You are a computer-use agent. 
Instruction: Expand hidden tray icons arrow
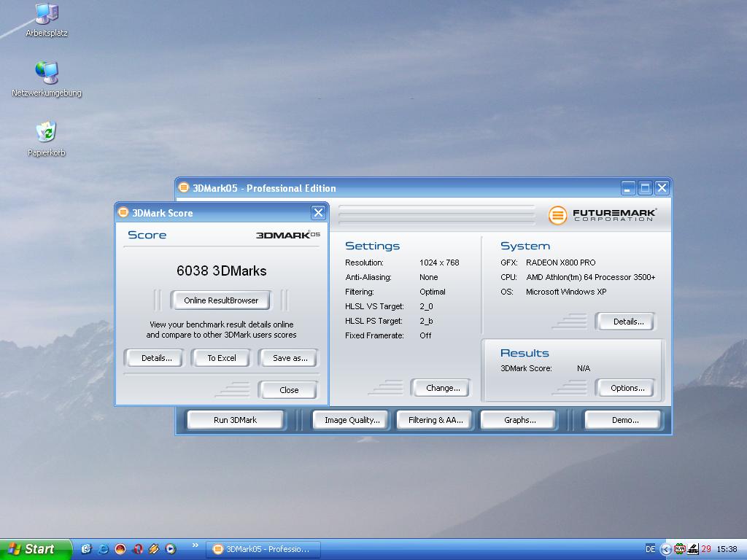point(665,550)
